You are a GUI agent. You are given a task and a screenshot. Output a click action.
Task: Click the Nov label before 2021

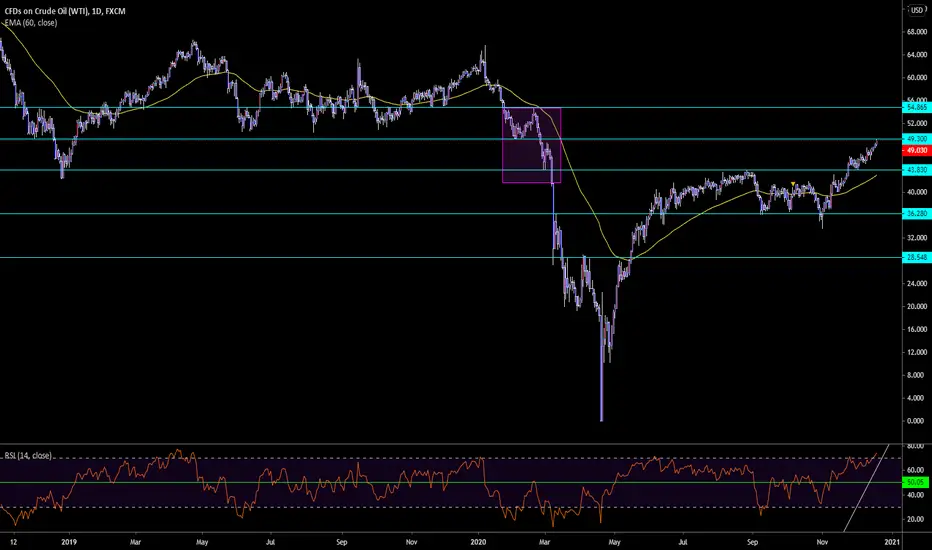823,542
